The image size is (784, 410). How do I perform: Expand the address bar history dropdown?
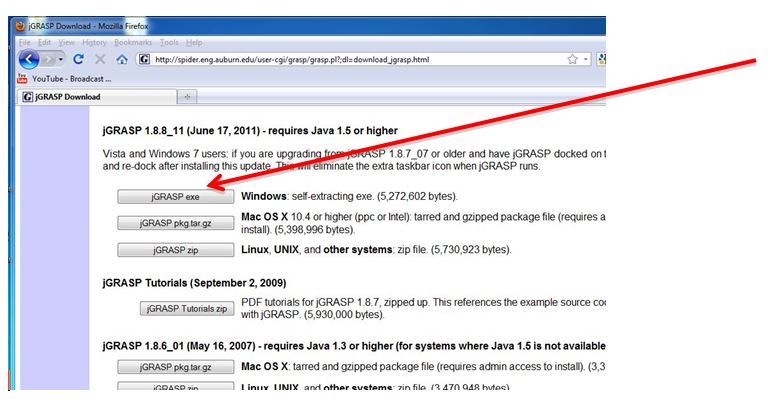(x=585, y=59)
